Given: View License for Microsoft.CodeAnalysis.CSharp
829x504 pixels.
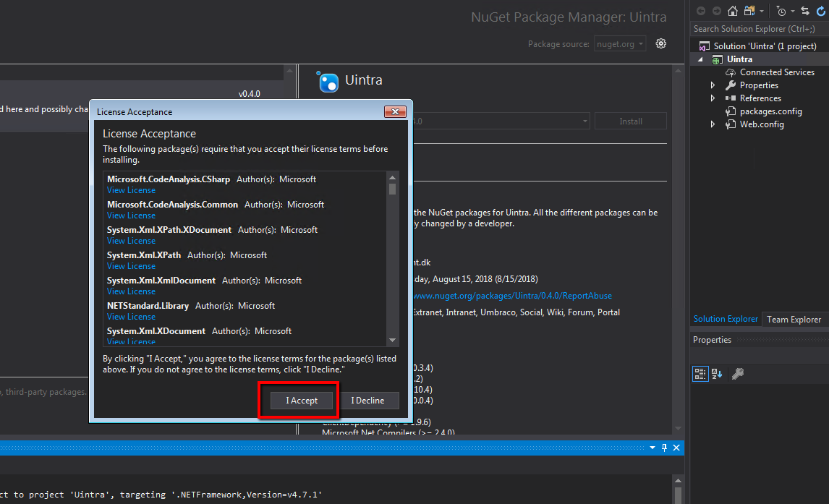Looking at the screenshot, I should click(x=131, y=190).
